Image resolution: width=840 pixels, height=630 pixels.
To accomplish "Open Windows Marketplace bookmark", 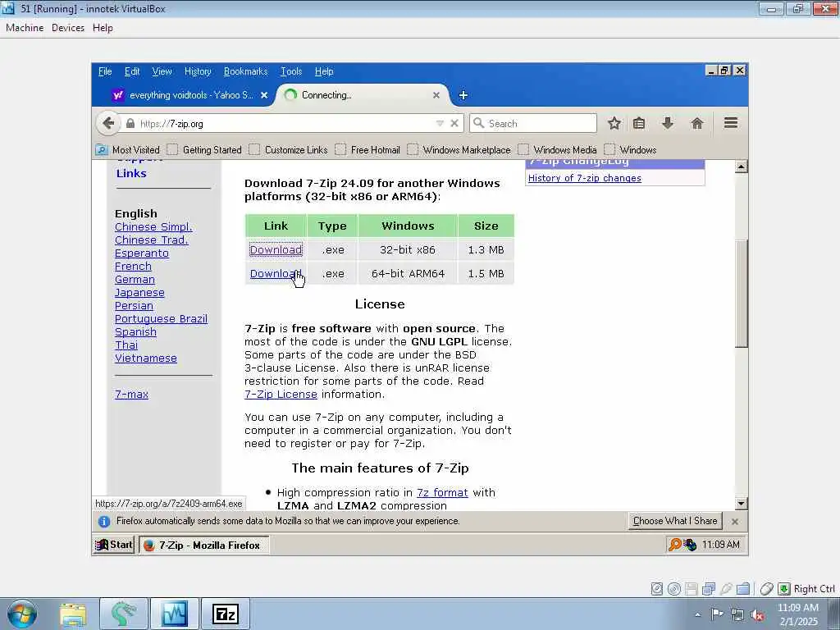I will [459, 150].
